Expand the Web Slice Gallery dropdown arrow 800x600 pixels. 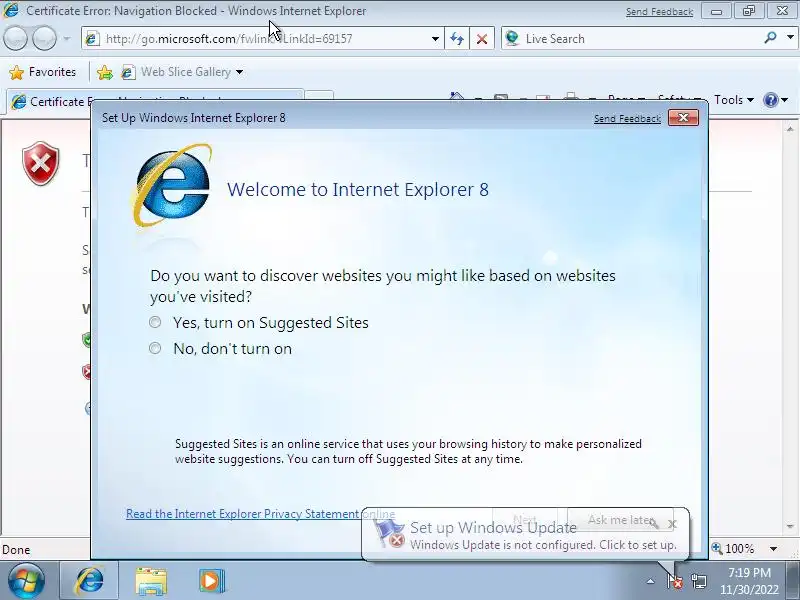239,72
